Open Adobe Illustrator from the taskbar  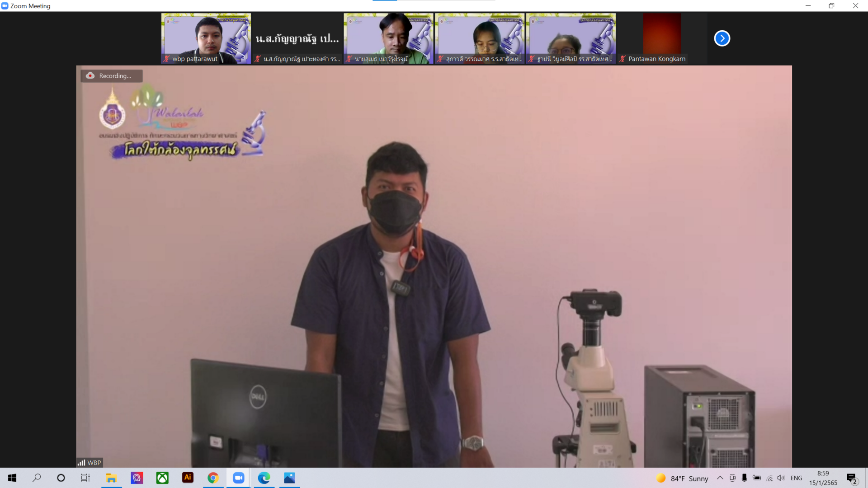tap(188, 478)
